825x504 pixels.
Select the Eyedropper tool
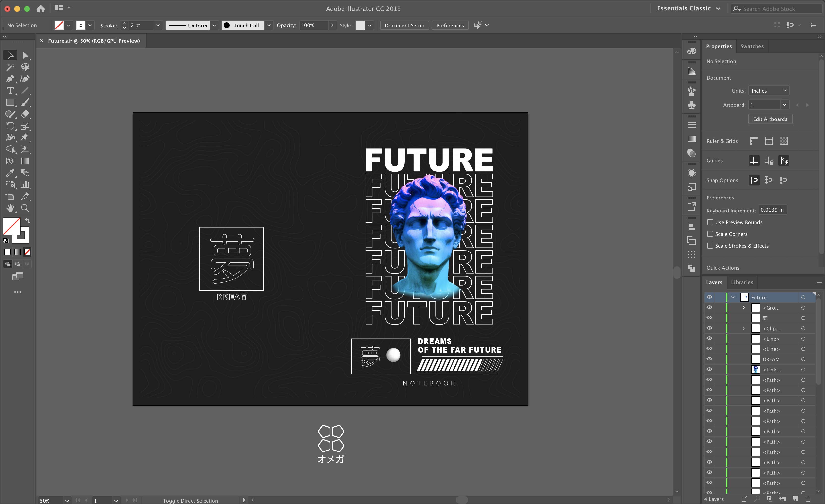pos(10,173)
